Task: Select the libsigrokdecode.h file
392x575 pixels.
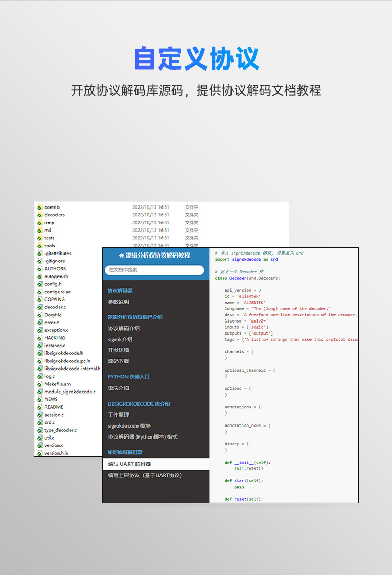Action: (63, 353)
